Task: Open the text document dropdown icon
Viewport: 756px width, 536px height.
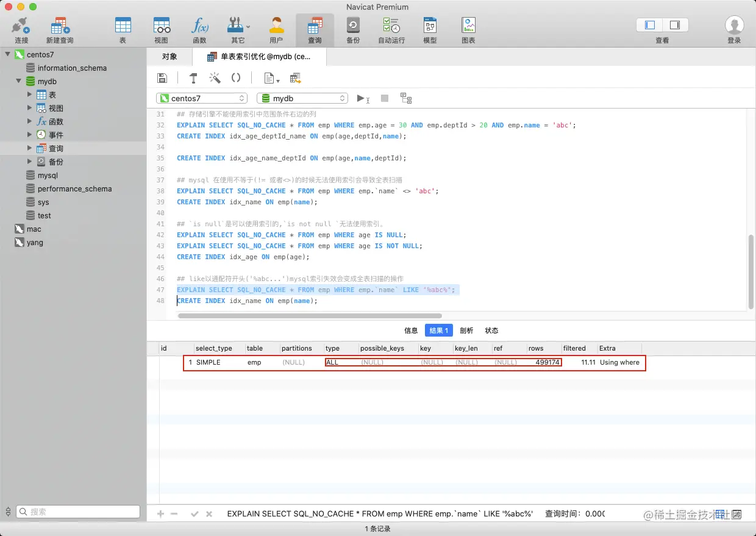Action: pos(271,78)
